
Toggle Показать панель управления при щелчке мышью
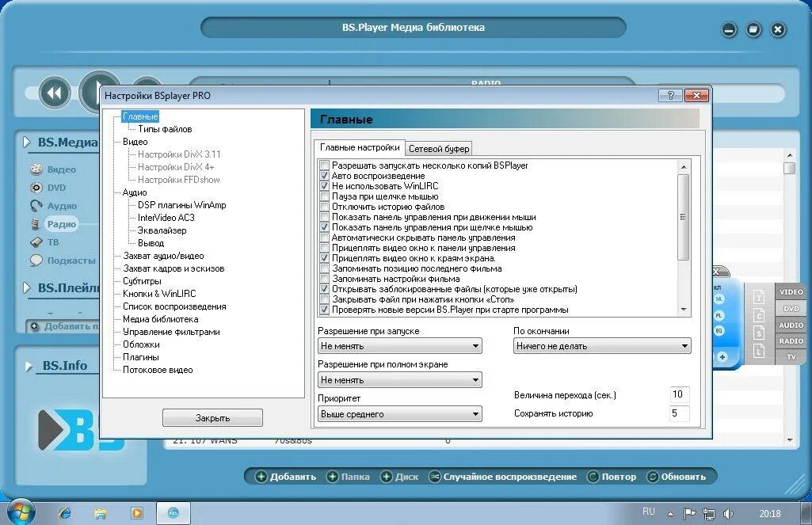pos(324,227)
